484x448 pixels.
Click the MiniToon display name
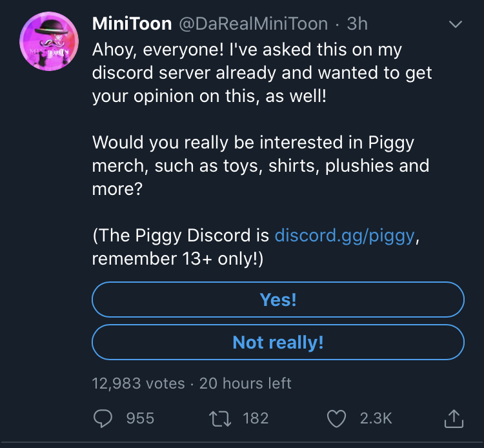pyautogui.click(x=132, y=24)
